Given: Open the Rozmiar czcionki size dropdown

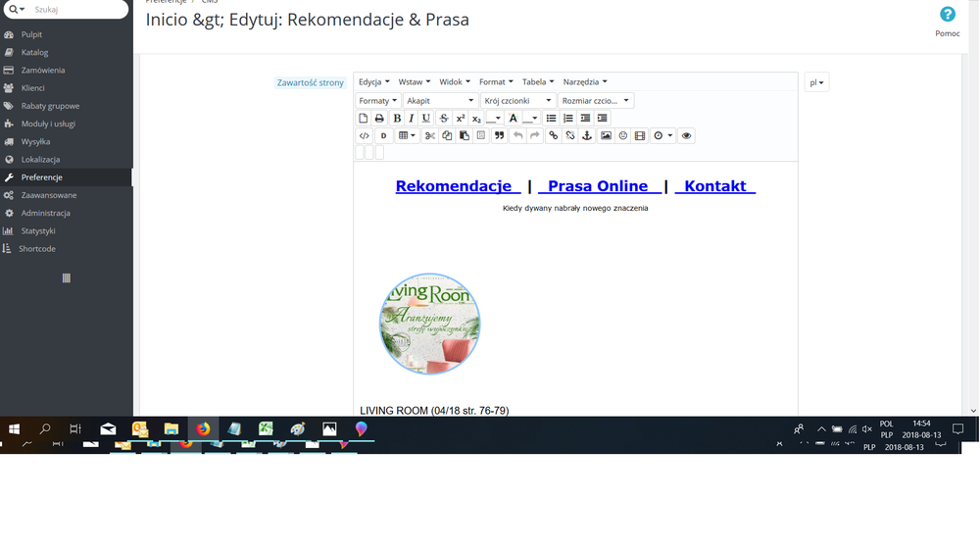Looking at the screenshot, I should coord(596,101).
